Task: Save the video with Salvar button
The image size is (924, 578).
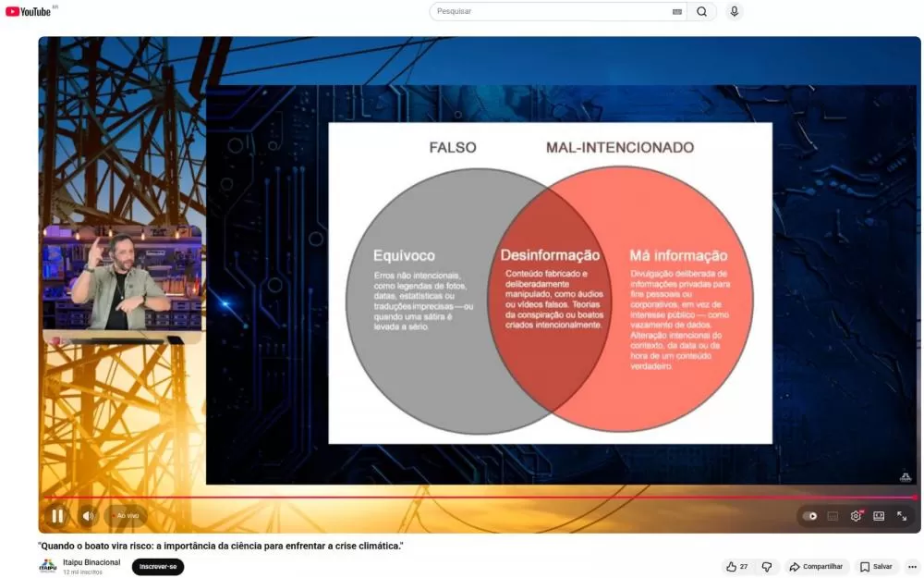Action: 876,567
